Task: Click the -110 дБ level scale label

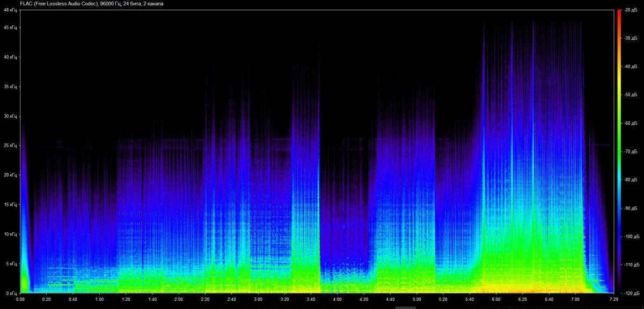Action: pyautogui.click(x=631, y=265)
